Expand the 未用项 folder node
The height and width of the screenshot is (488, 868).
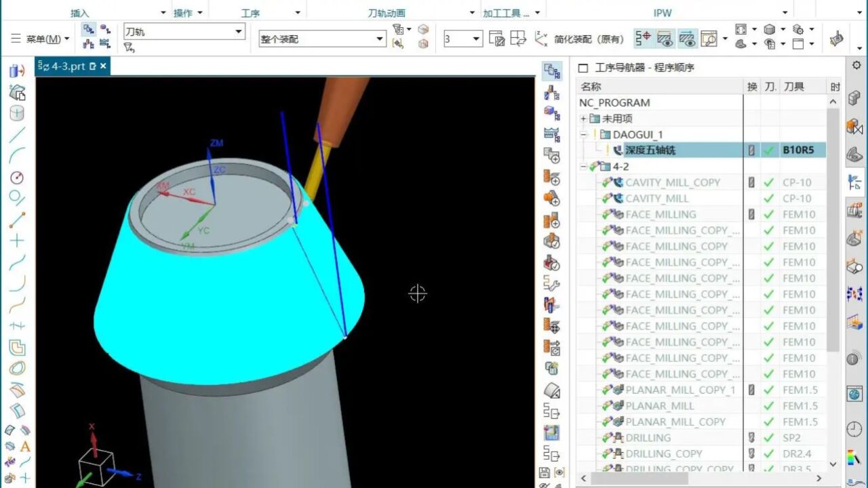point(583,119)
